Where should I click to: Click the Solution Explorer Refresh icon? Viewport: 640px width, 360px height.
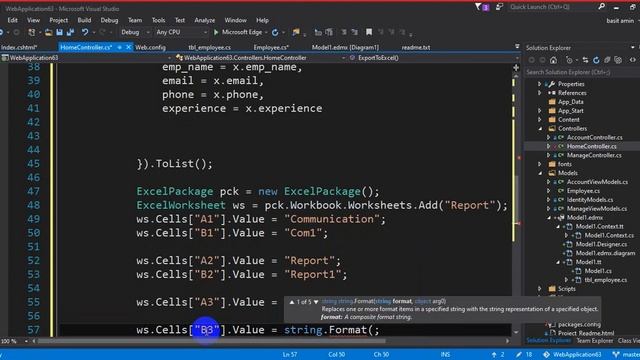tap(596, 60)
